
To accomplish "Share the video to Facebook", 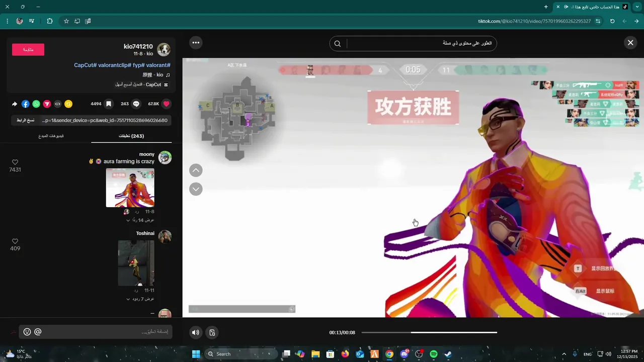I will tap(26, 104).
